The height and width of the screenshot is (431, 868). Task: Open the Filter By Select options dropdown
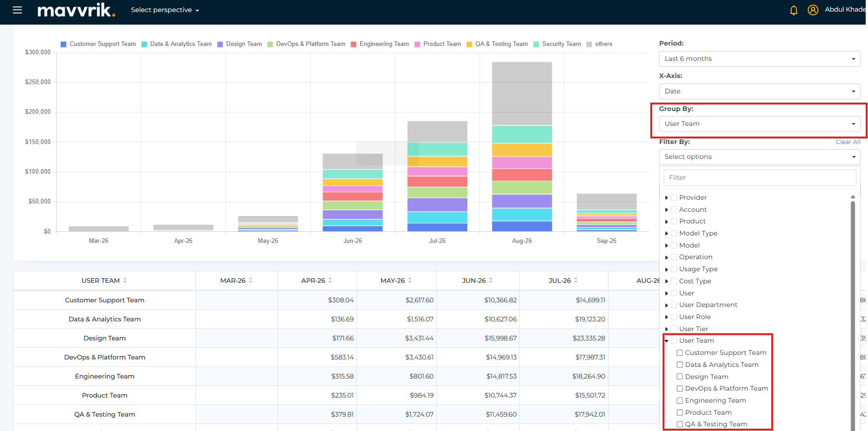point(759,157)
